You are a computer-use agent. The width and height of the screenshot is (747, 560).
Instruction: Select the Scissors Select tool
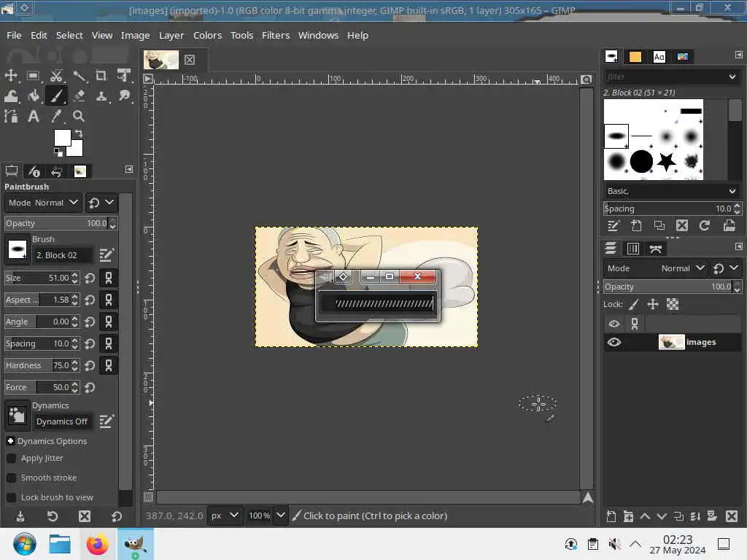coord(56,76)
